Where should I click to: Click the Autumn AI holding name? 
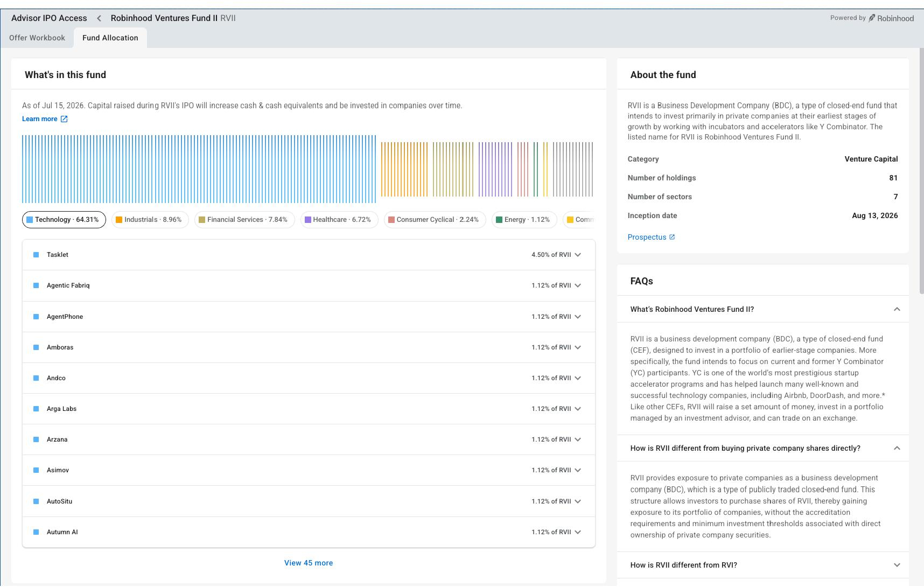pos(62,532)
